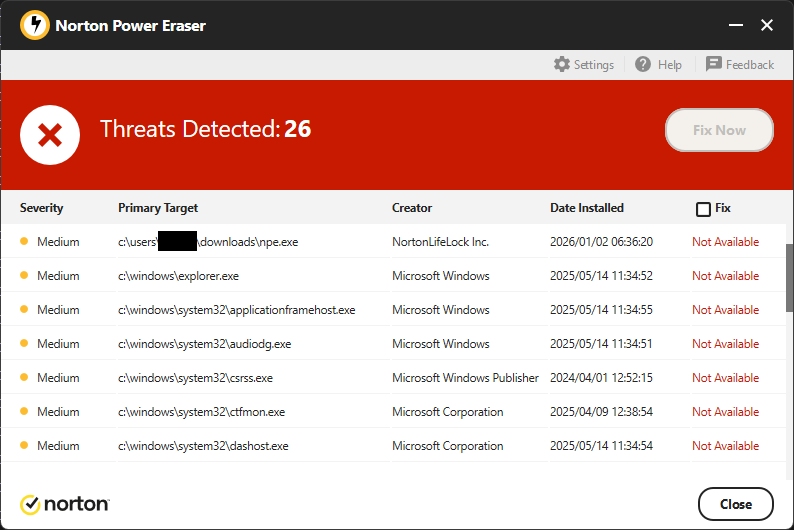The image size is (794, 530).
Task: Sort by Creator column header
Action: pos(412,208)
